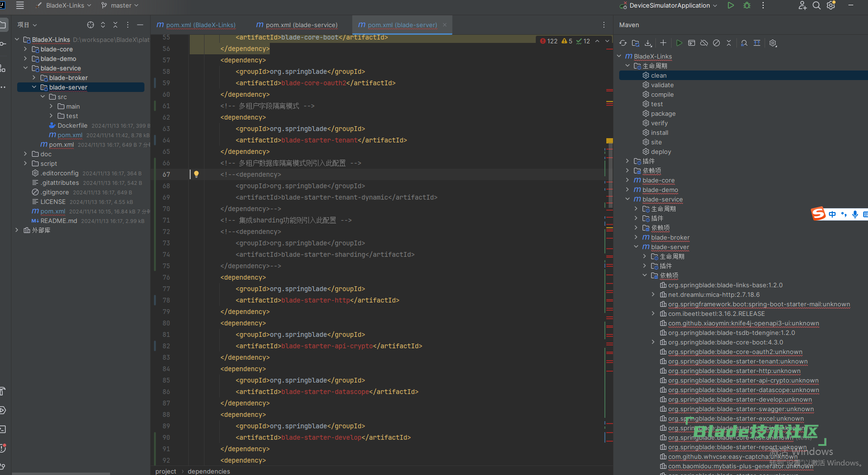
Task: Expand blade-broker module in Maven panel
Action: (x=636, y=237)
